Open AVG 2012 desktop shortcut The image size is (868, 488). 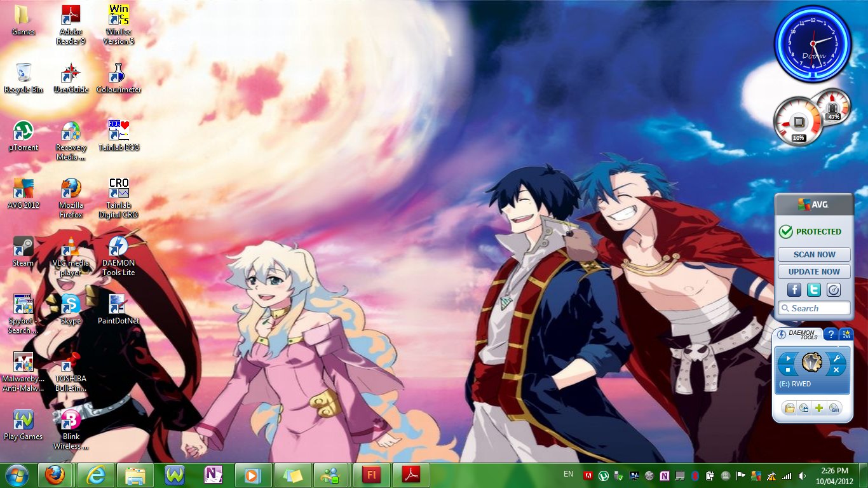pos(24,194)
